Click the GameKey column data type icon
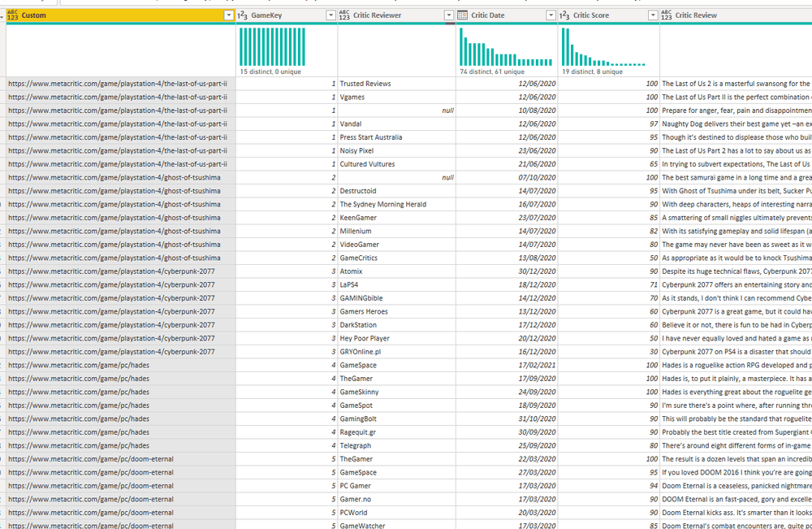Image resolution: width=812 pixels, height=529 pixels. [242, 15]
